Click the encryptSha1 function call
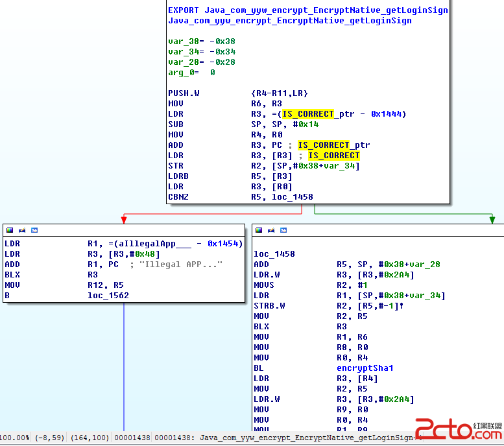504x446 pixels. tap(365, 368)
